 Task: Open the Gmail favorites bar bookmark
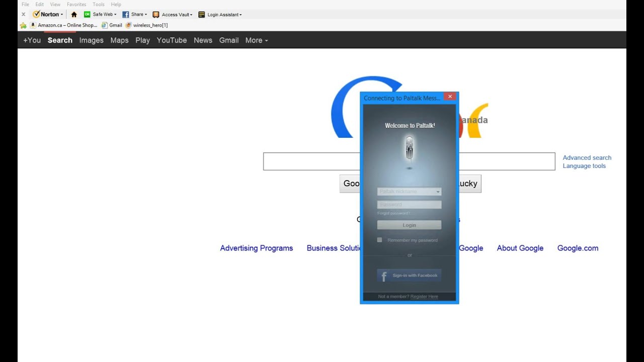point(112,25)
